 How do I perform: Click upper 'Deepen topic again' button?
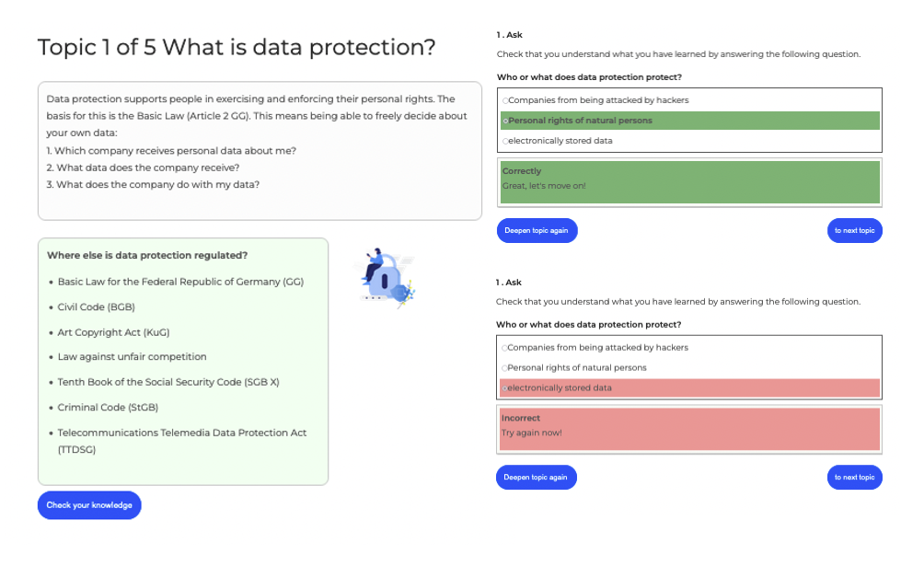point(537,230)
